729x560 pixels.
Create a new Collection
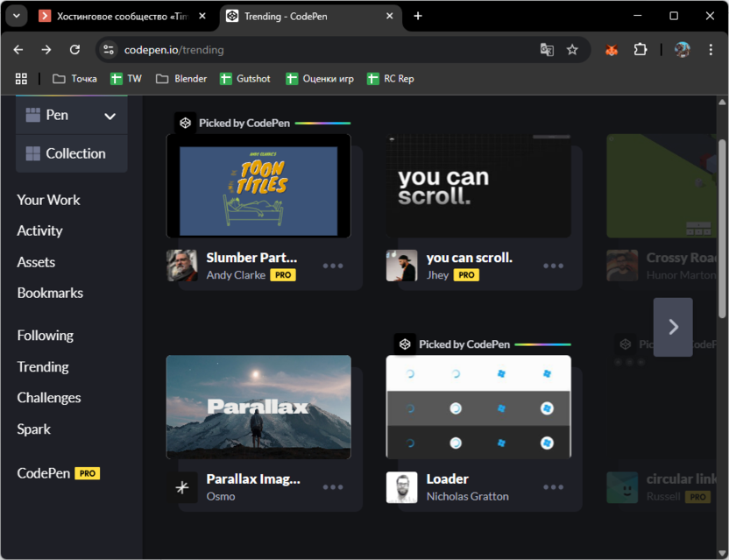pos(72,153)
